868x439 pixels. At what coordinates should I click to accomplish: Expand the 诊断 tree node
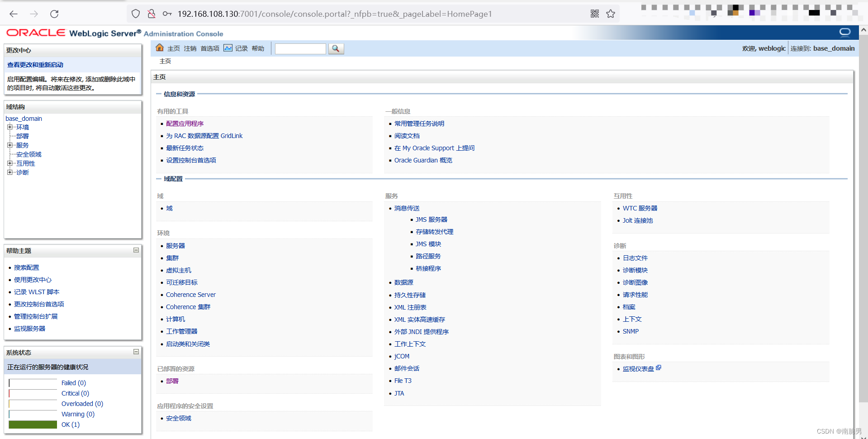click(x=10, y=172)
